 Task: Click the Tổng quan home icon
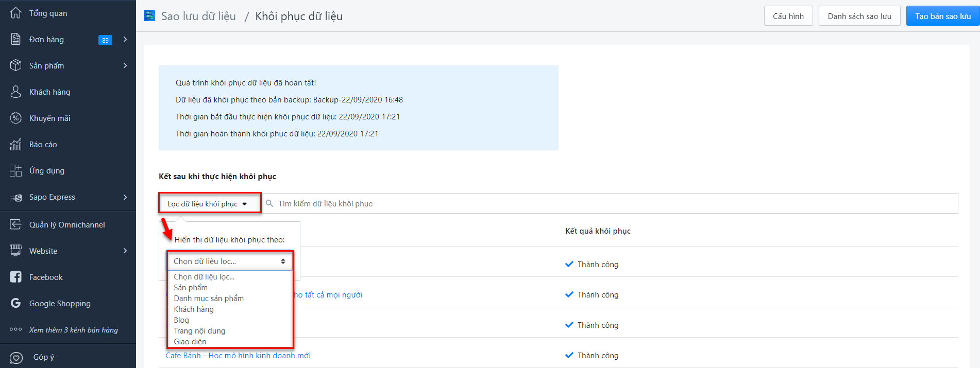tap(16, 13)
